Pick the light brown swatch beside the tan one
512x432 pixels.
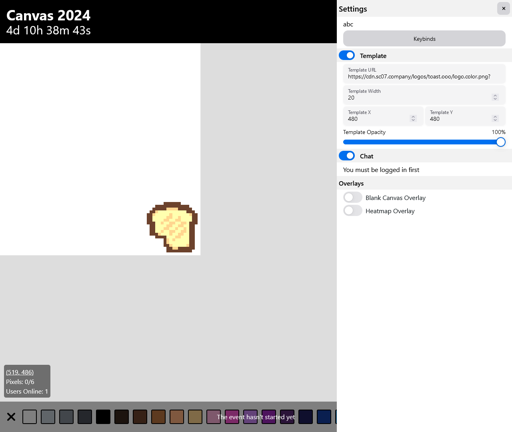[x=177, y=417]
